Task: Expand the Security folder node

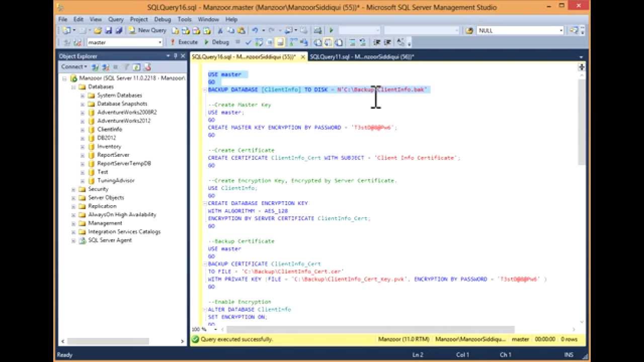Action: pyautogui.click(x=73, y=189)
